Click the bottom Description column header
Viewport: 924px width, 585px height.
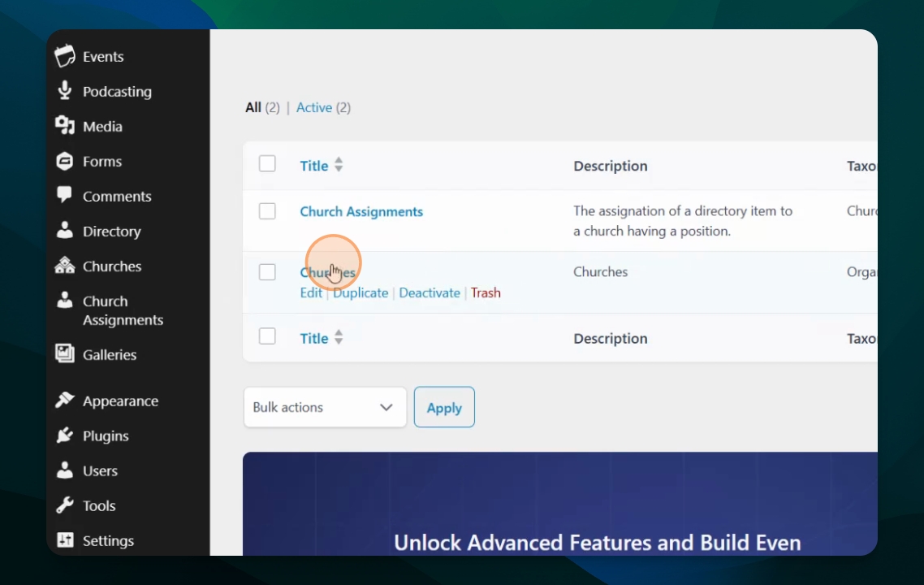[611, 339]
